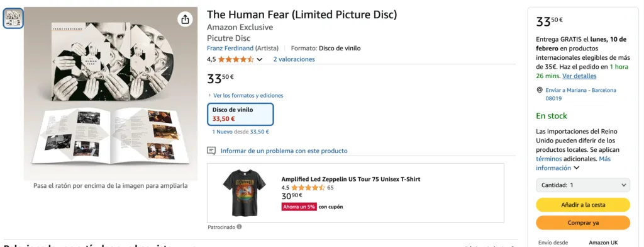644x247 pixels.
Task: Click the Comprar ya button
Action: point(583,222)
